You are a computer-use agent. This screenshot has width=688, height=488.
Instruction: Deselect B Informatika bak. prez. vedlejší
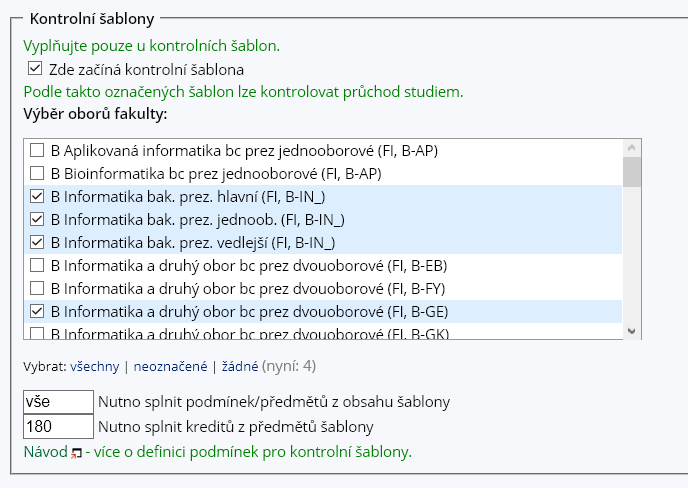coord(37,242)
